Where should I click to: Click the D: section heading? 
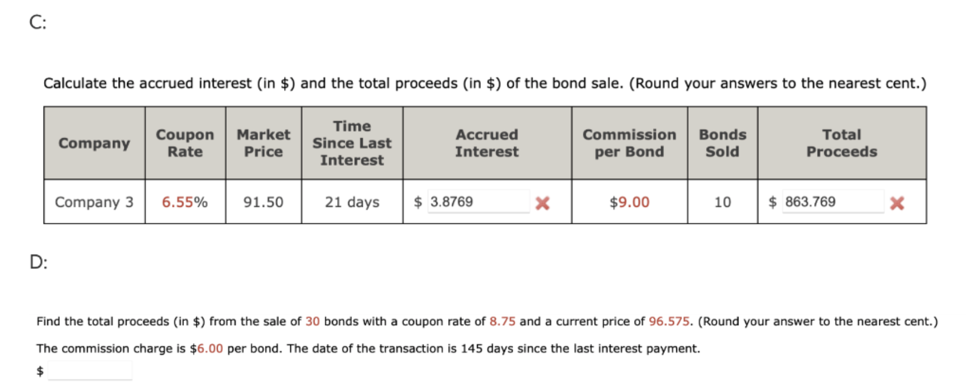pos(38,262)
